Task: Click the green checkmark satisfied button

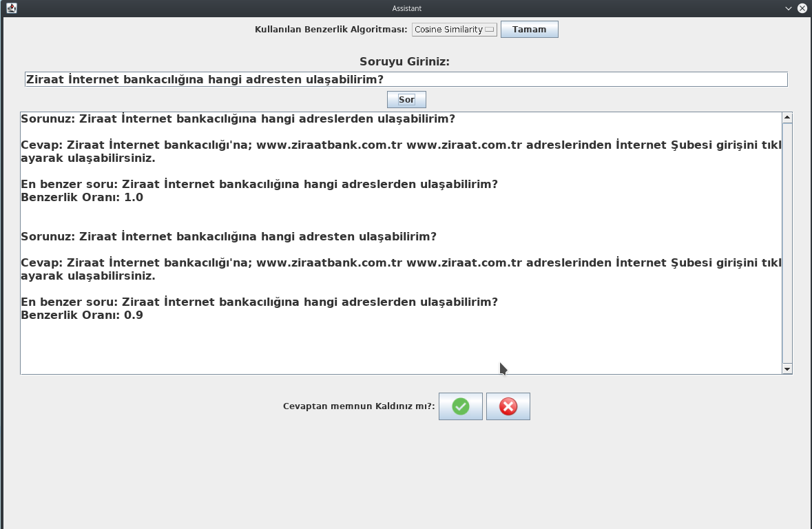Action: click(x=460, y=406)
